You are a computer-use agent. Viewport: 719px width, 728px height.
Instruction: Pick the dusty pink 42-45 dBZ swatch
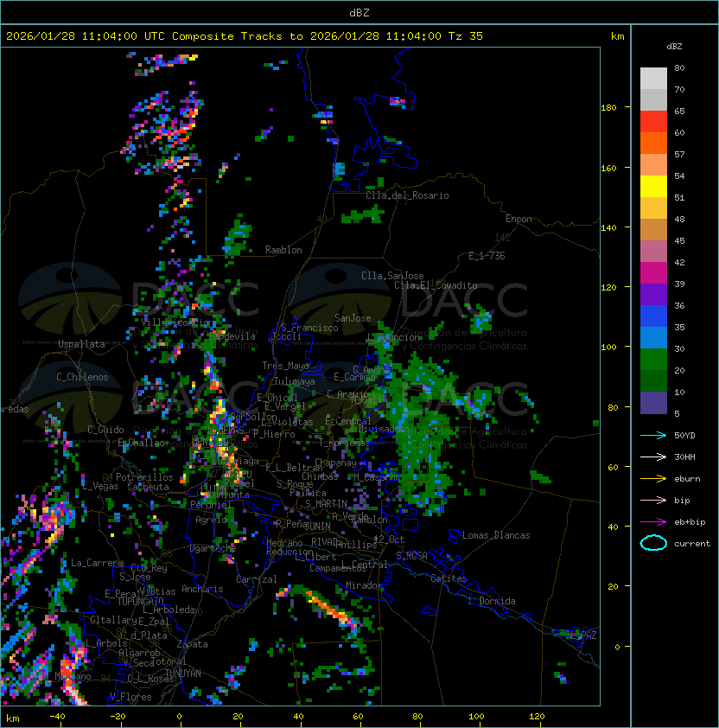click(x=653, y=252)
